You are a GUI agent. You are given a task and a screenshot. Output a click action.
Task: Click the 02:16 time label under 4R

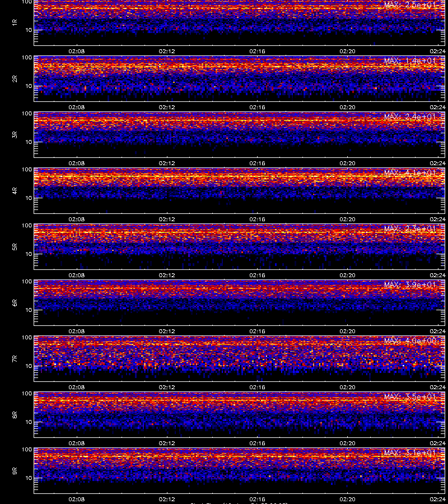click(257, 219)
